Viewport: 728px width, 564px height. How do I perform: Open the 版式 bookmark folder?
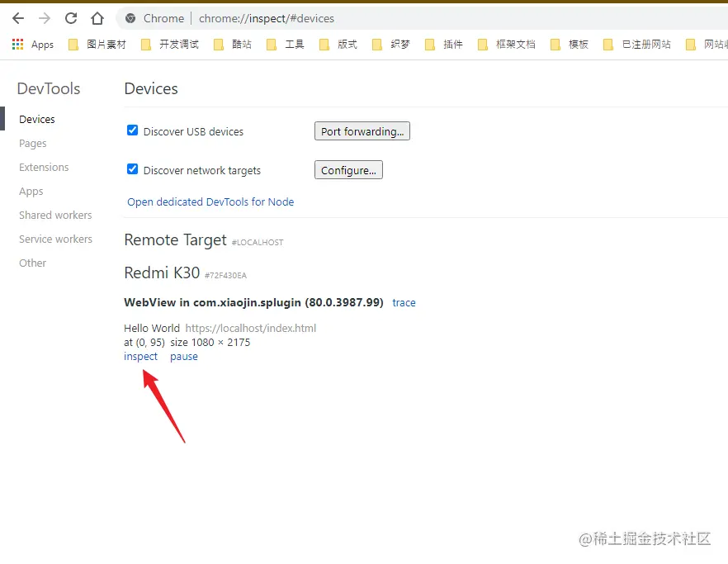point(338,44)
